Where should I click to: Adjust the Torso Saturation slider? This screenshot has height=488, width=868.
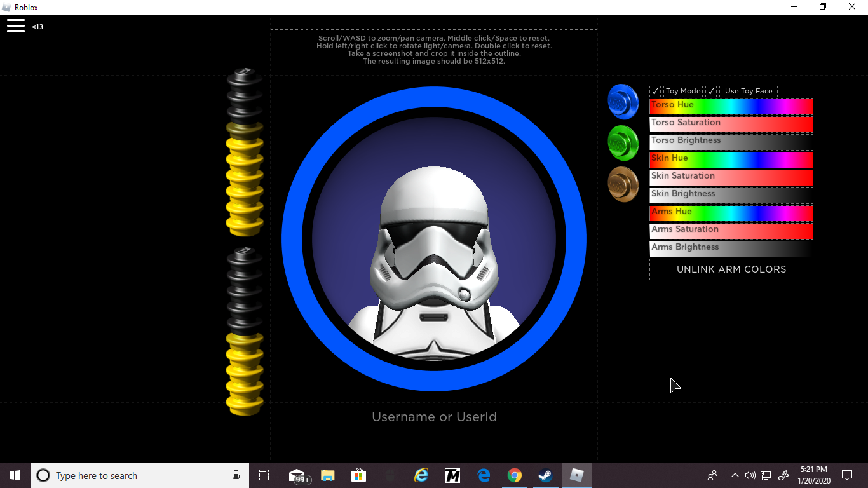[731, 124]
